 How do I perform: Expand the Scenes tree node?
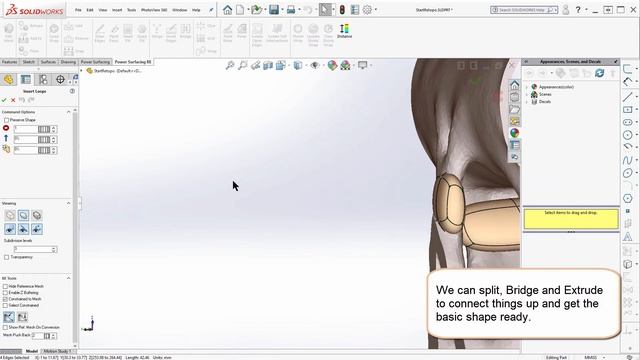(527, 94)
